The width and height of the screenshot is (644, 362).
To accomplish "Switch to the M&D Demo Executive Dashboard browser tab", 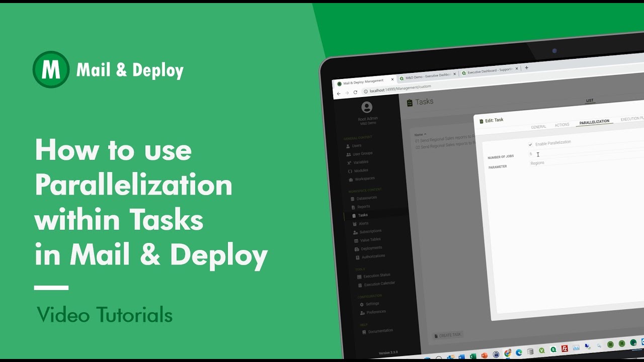I will [428, 76].
